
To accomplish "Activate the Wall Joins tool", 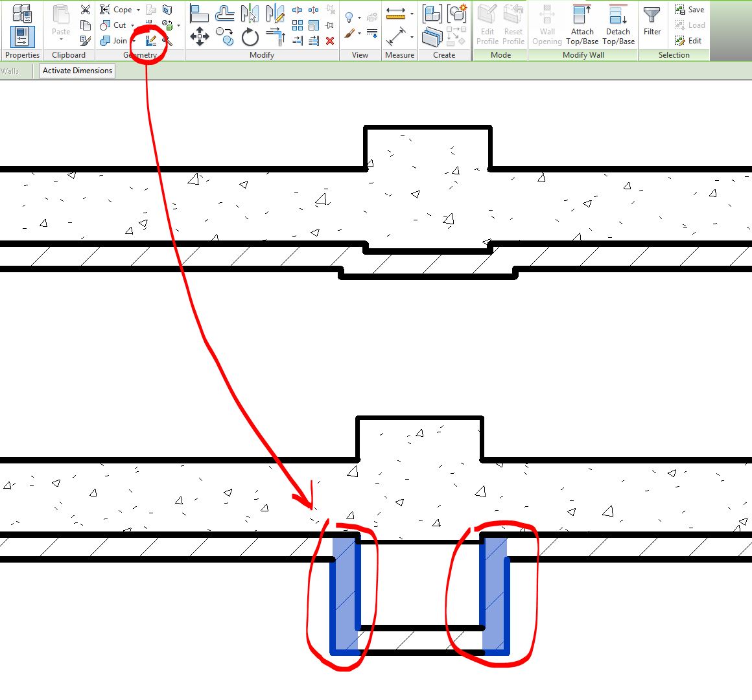I will coord(151,41).
